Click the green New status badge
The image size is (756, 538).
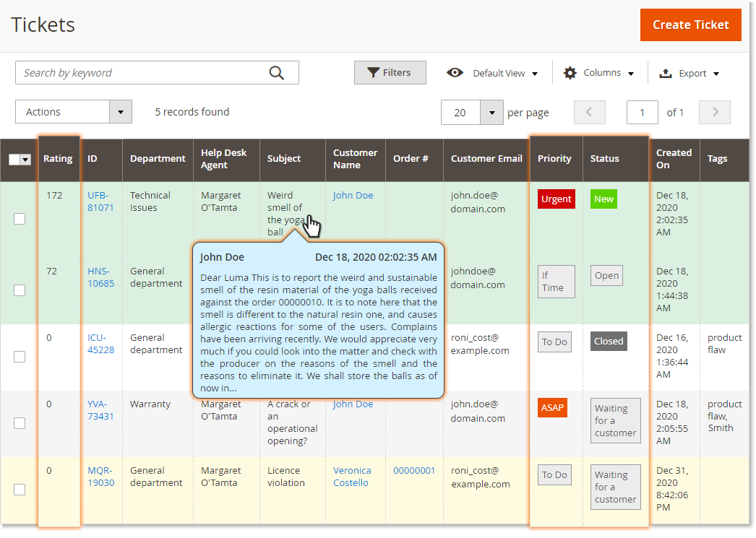point(603,199)
